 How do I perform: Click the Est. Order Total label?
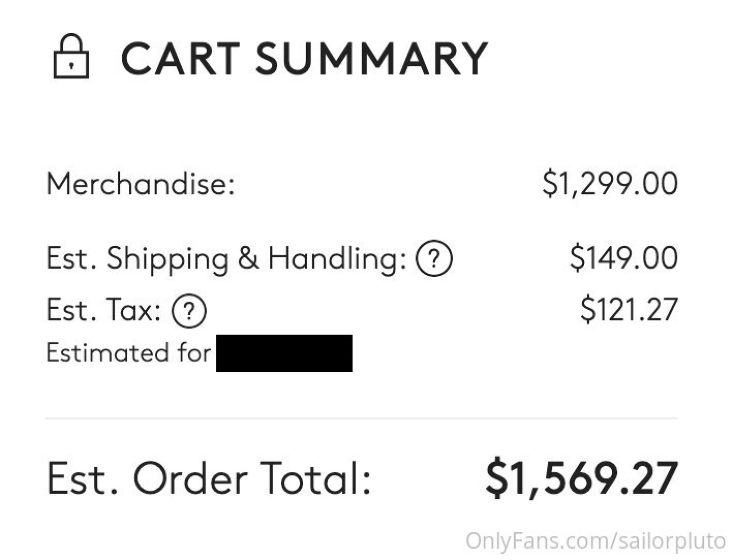(209, 478)
